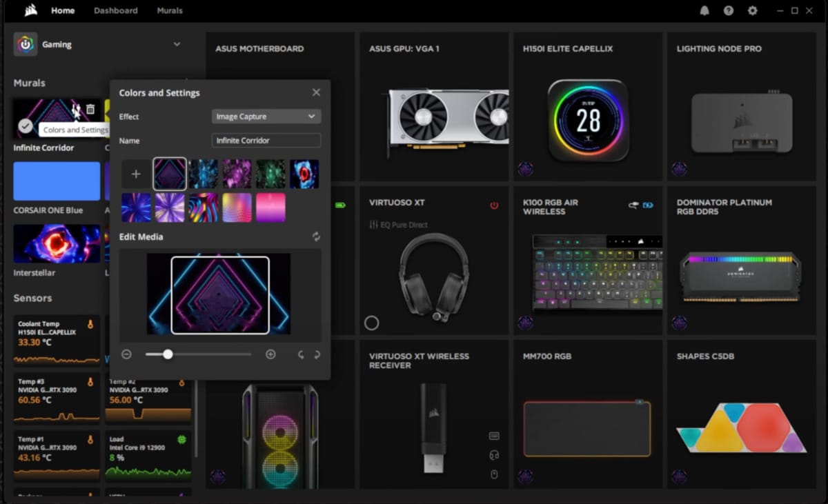The image size is (828, 504).
Task: Click the add media plus button
Action: tap(135, 174)
